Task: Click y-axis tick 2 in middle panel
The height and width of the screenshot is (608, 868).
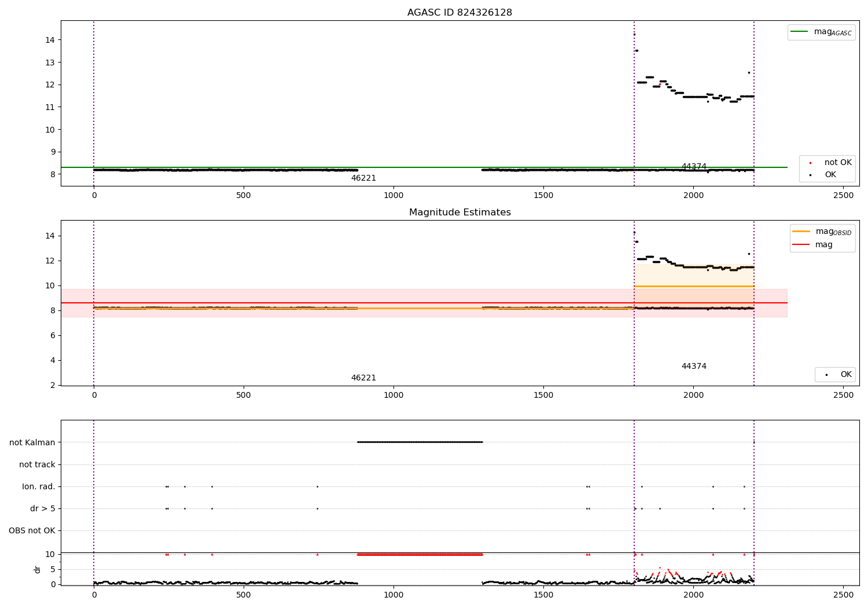Action: pos(53,385)
